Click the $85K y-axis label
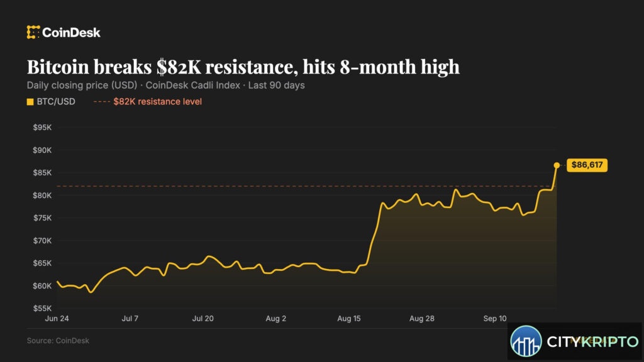Image resolution: width=644 pixels, height=362 pixels. pos(42,173)
